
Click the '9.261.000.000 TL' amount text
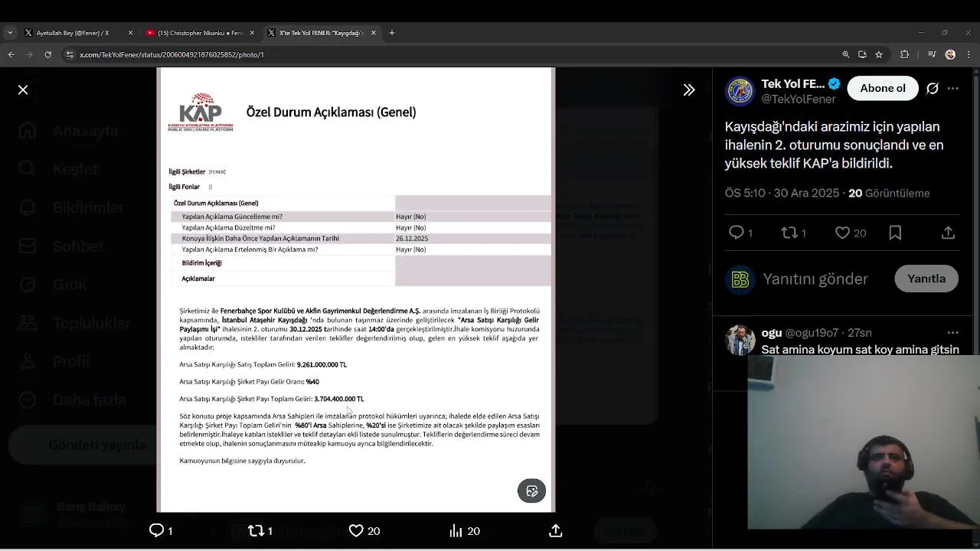tap(322, 365)
